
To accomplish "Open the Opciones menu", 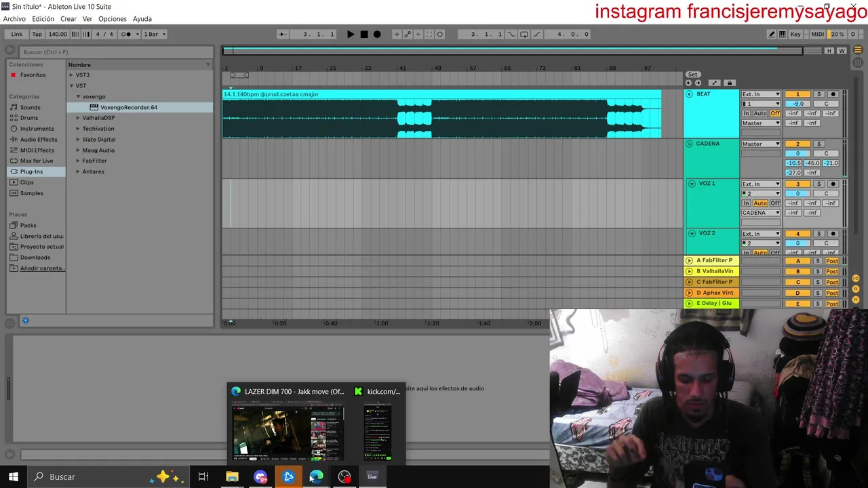I will (113, 19).
